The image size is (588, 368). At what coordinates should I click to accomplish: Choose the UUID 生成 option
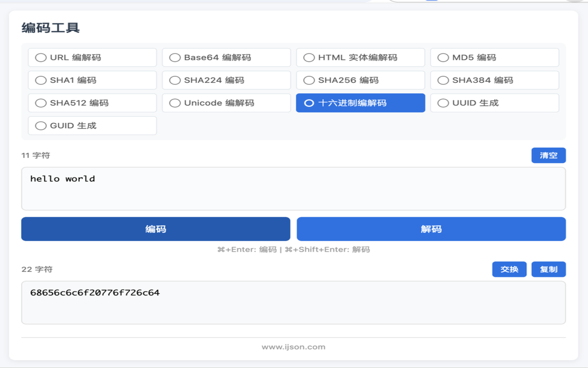tap(495, 103)
